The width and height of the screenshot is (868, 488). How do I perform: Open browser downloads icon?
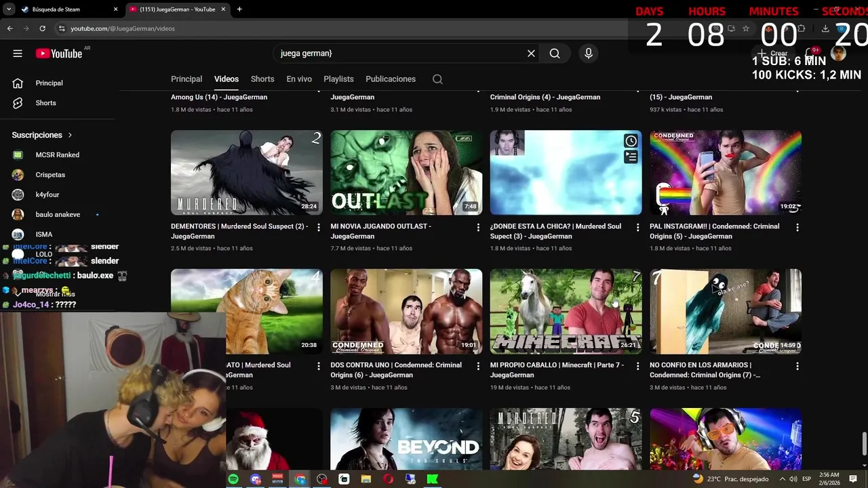point(825,28)
